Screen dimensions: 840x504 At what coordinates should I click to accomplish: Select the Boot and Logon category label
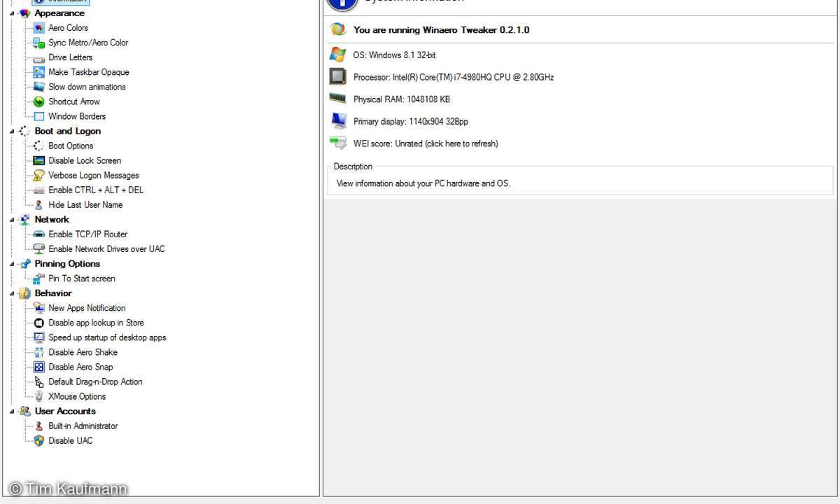68,131
